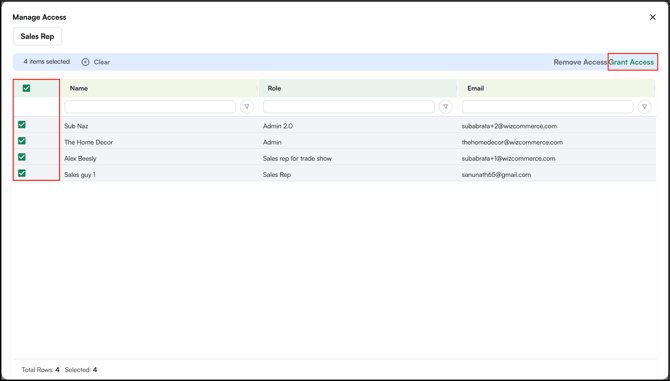Click the Role column filter icon
This screenshot has height=381, width=670.
(x=446, y=107)
